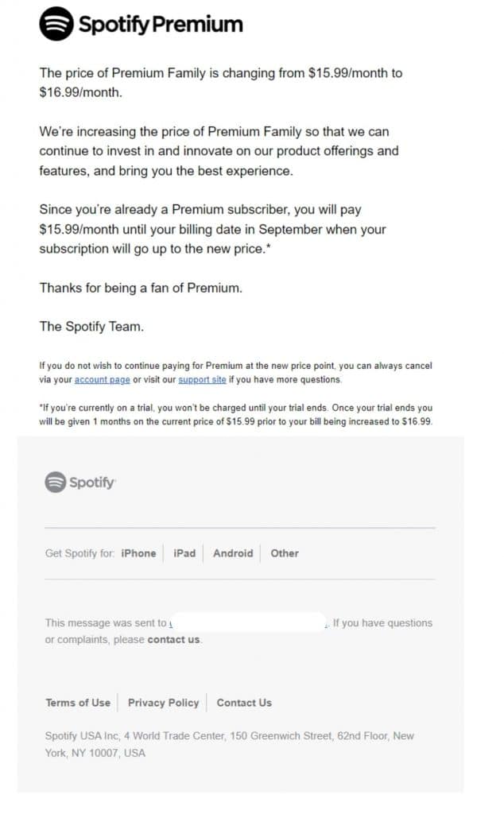This screenshot has width=504, height=814.
Task: Click the bold contact us inline link
Action: [173, 640]
